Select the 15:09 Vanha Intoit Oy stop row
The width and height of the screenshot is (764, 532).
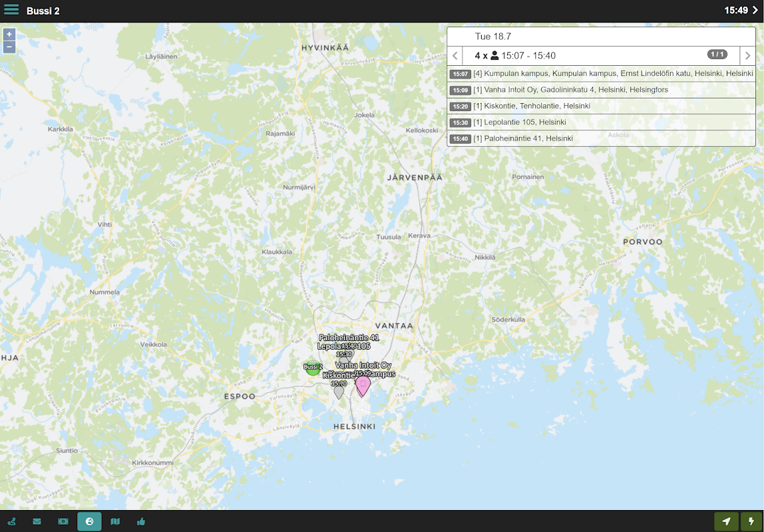601,90
